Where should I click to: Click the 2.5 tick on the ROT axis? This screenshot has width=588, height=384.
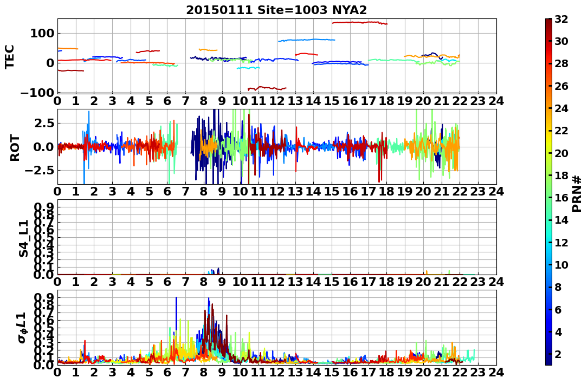(x=45, y=124)
